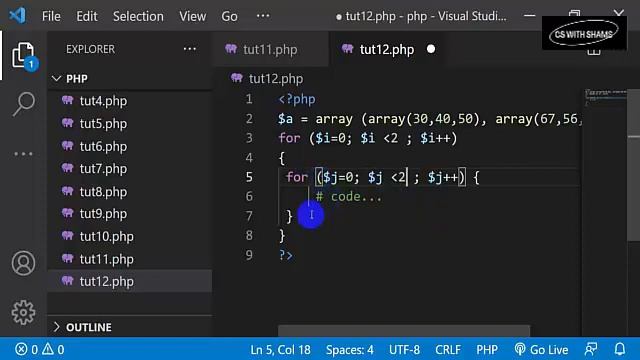
Task: Open the Go menu
Action: point(229,16)
